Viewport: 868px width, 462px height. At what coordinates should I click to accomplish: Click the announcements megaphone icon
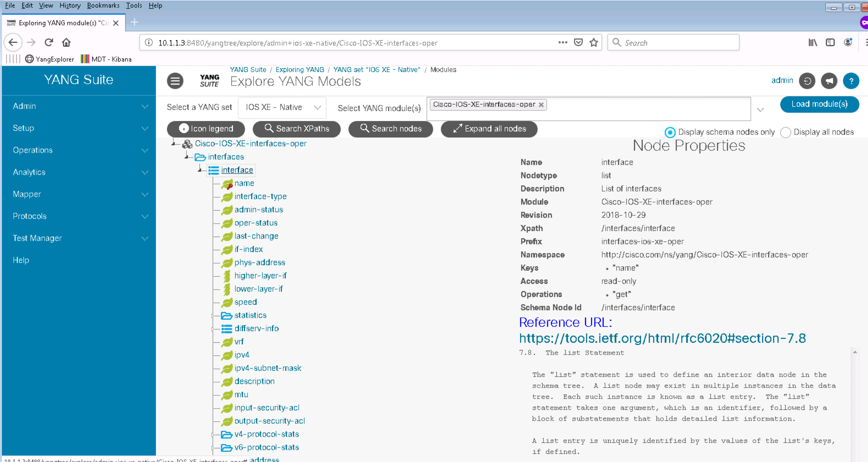(x=829, y=81)
